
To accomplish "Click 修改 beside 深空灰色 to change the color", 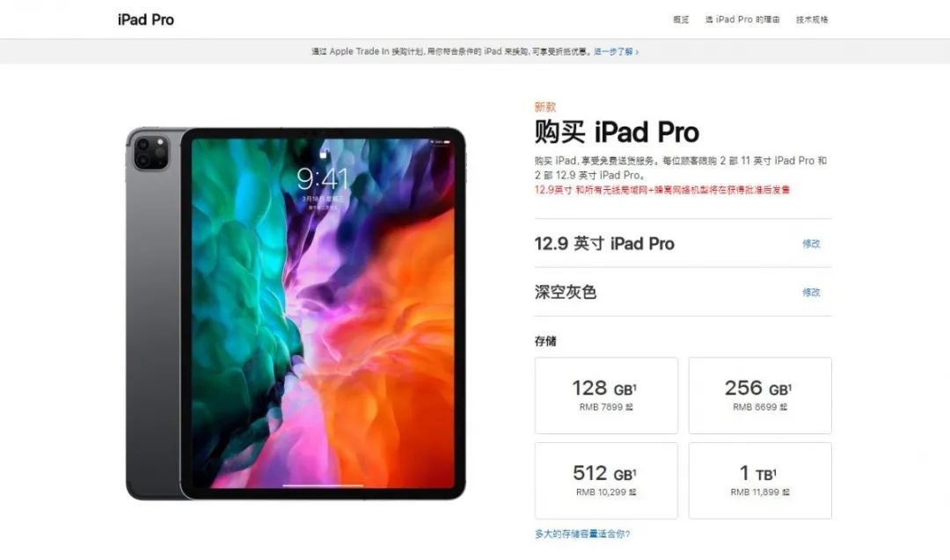I will coord(811,293).
